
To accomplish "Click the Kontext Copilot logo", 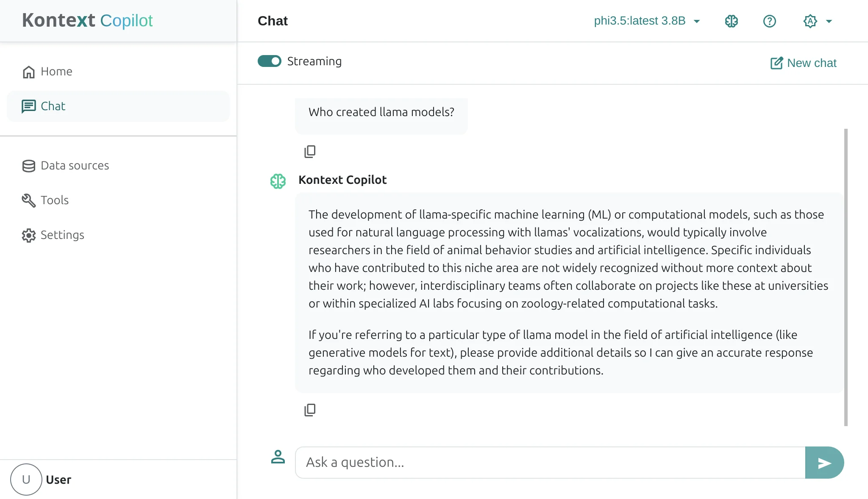I will pyautogui.click(x=87, y=20).
